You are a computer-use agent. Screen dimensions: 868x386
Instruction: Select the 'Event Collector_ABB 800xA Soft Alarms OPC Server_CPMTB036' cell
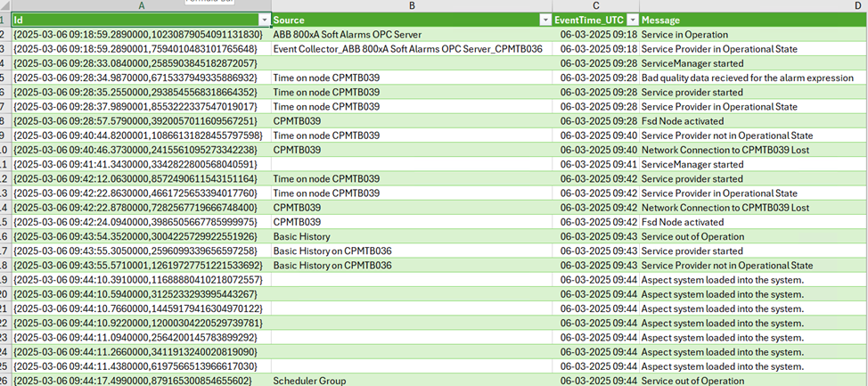coord(412,49)
